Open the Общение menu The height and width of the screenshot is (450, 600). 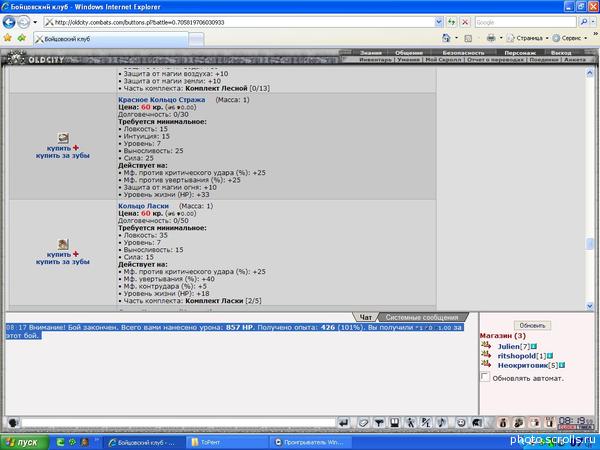[x=409, y=53]
